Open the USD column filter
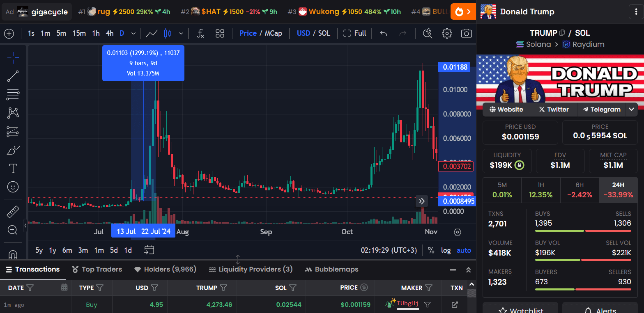 154,288
